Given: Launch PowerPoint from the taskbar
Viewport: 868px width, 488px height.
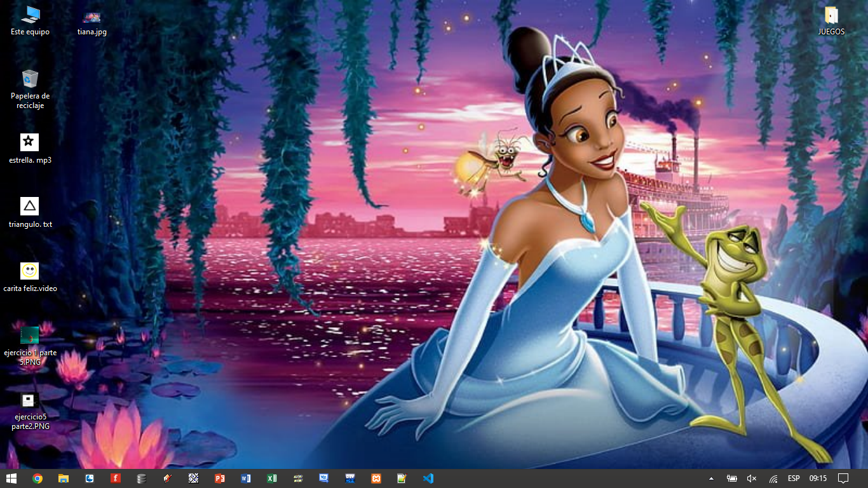Looking at the screenshot, I should pos(220,478).
